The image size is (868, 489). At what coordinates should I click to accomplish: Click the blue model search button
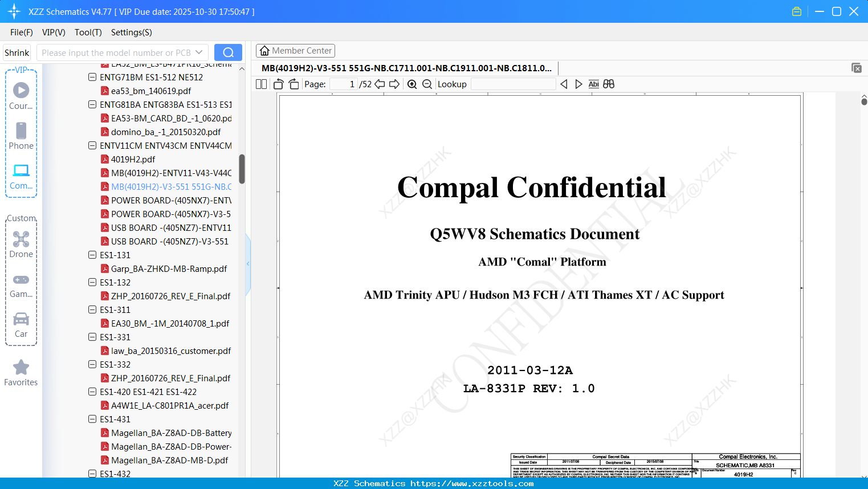[228, 52]
